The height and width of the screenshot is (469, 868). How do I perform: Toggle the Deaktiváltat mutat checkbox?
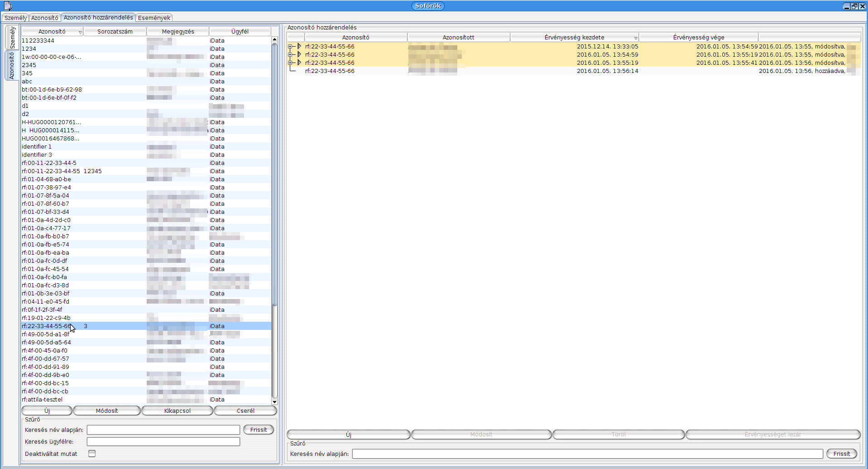(92, 454)
